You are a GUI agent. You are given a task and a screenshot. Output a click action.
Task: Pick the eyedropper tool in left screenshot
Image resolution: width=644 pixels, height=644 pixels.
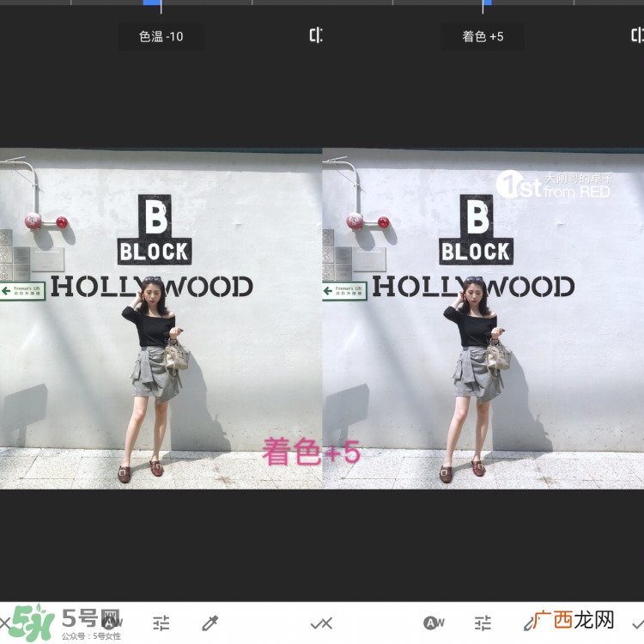(210, 623)
